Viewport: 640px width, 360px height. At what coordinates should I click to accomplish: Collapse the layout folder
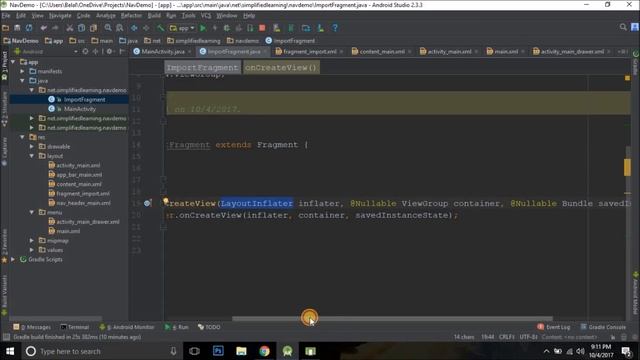[32, 156]
